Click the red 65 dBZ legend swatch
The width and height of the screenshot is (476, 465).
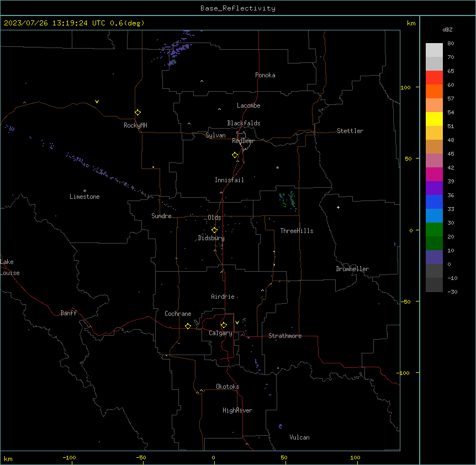coord(434,77)
